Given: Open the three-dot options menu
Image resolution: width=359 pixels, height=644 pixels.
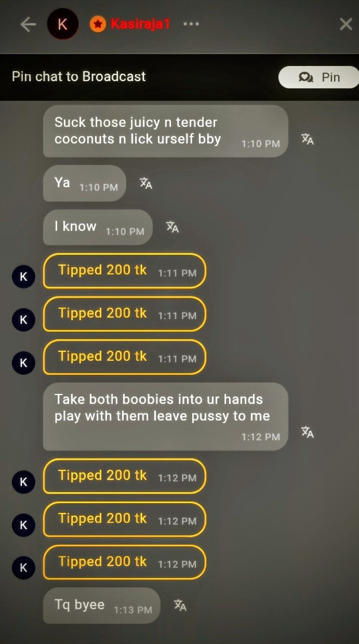Looking at the screenshot, I should point(191,24).
